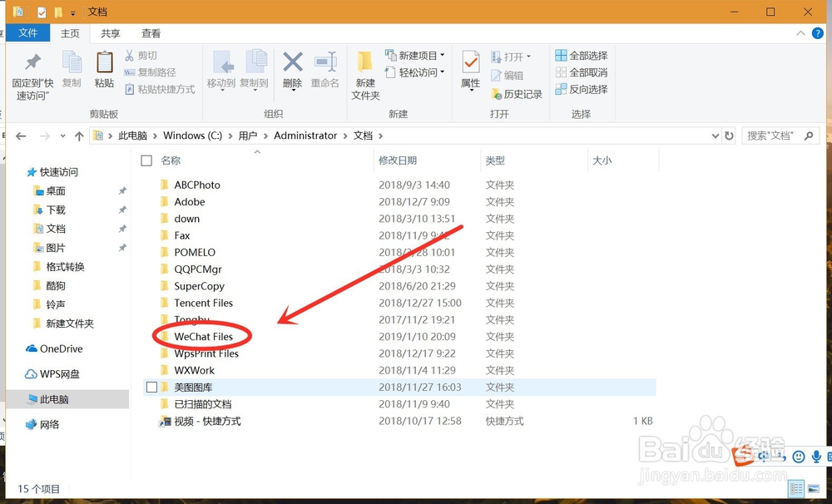Click Invert selection in ribbon
The height and width of the screenshot is (504, 832).
point(582,89)
